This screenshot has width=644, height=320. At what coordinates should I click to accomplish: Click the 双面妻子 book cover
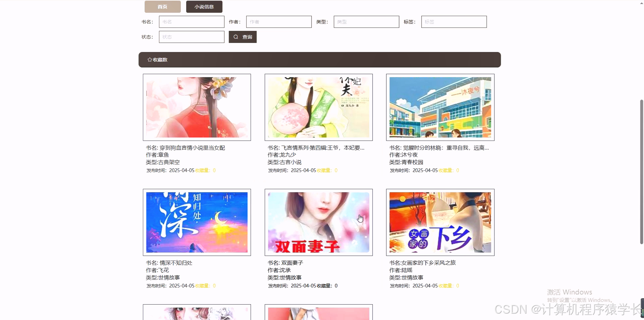click(318, 222)
